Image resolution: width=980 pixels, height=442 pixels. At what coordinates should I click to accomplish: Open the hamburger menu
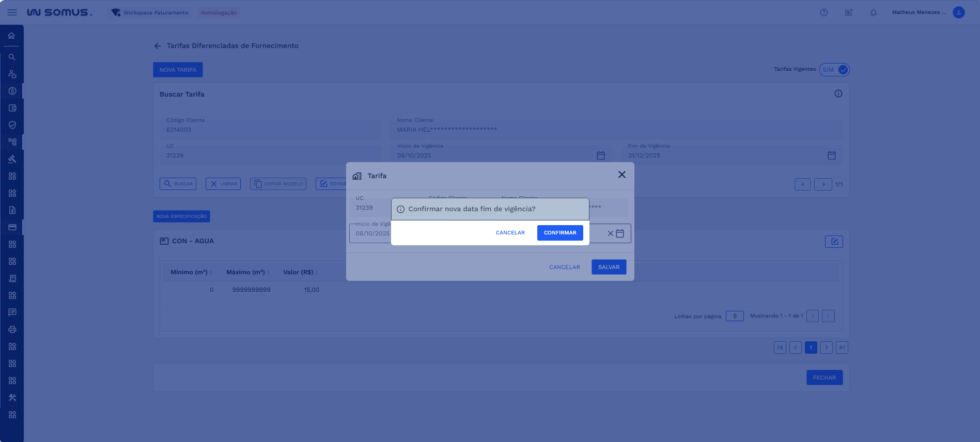[x=12, y=12]
